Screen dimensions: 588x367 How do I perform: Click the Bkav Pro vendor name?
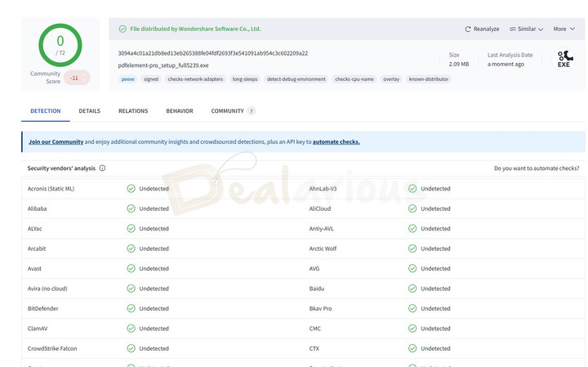pyautogui.click(x=321, y=308)
